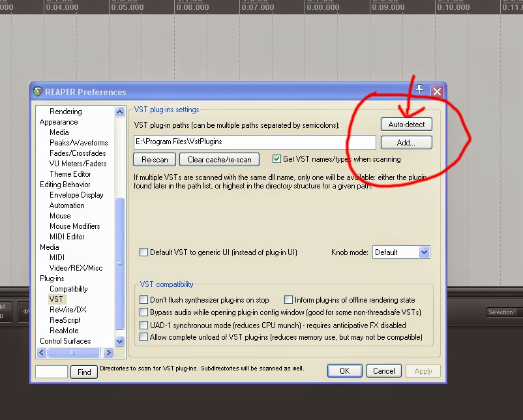Select MIDI Editor preferences page

click(x=67, y=237)
